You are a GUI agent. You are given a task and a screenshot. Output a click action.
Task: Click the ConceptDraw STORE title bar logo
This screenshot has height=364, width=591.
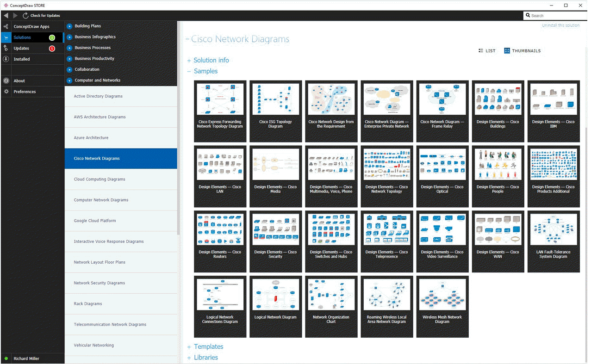point(5,5)
